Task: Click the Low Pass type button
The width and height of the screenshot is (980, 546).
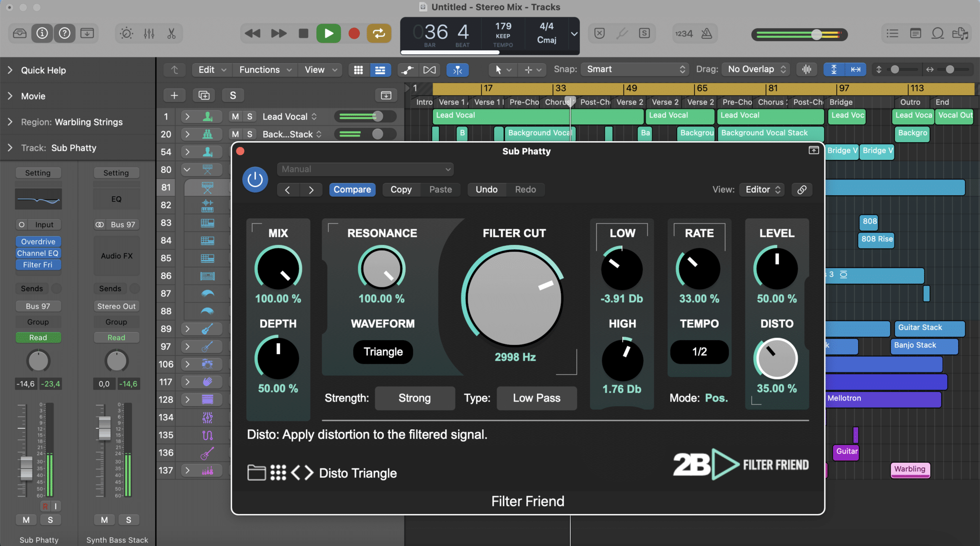Action: (x=536, y=398)
